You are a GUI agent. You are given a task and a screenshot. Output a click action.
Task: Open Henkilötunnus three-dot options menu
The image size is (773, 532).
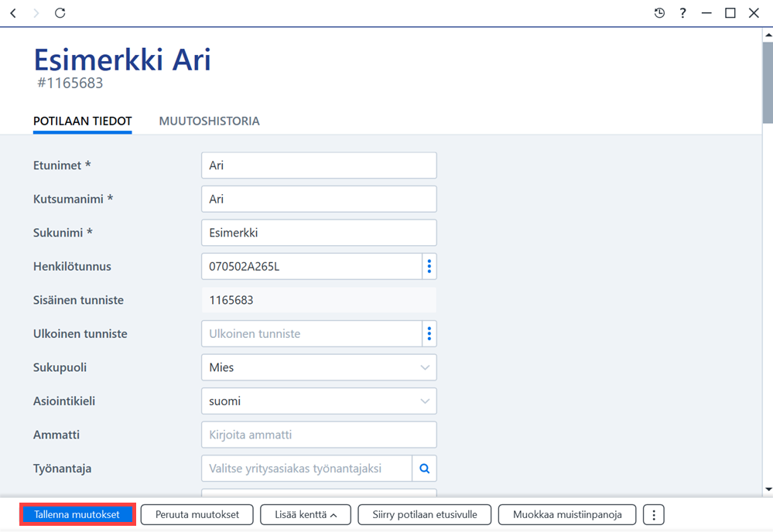point(429,267)
